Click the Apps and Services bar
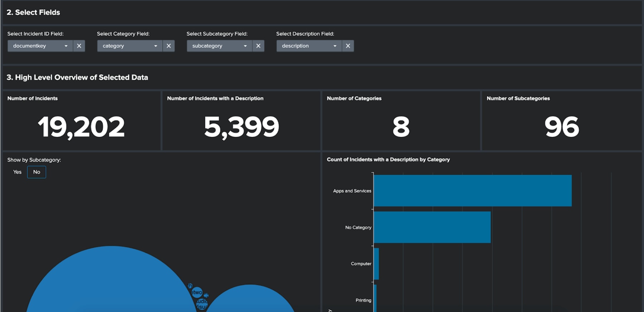 [473, 191]
